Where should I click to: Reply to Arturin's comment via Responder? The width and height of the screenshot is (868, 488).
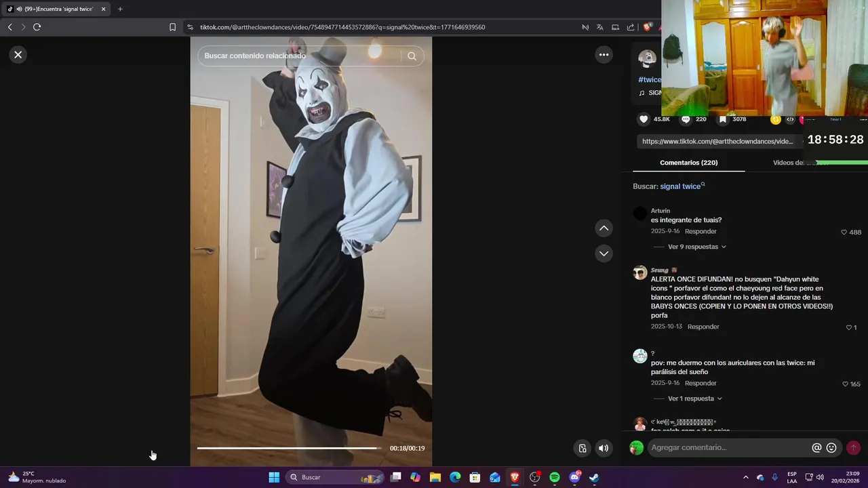pyautogui.click(x=701, y=231)
